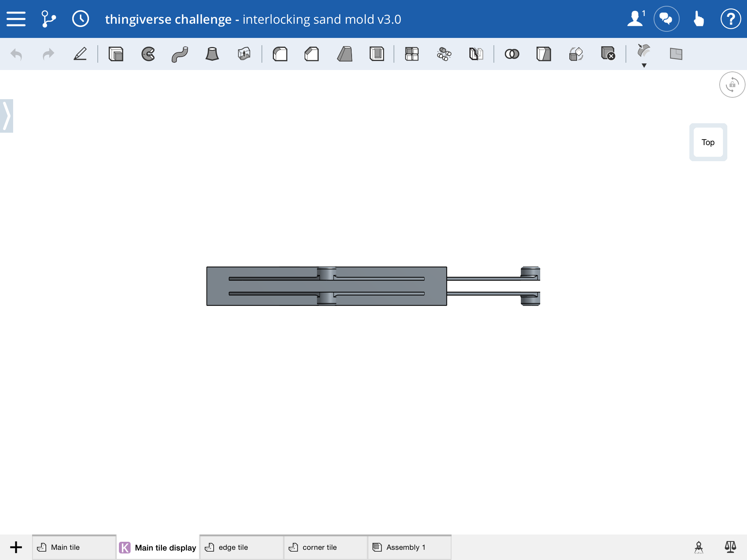Screen dimensions: 747x560
Task: Open the comments chat bubble icon
Action: [x=666, y=19]
